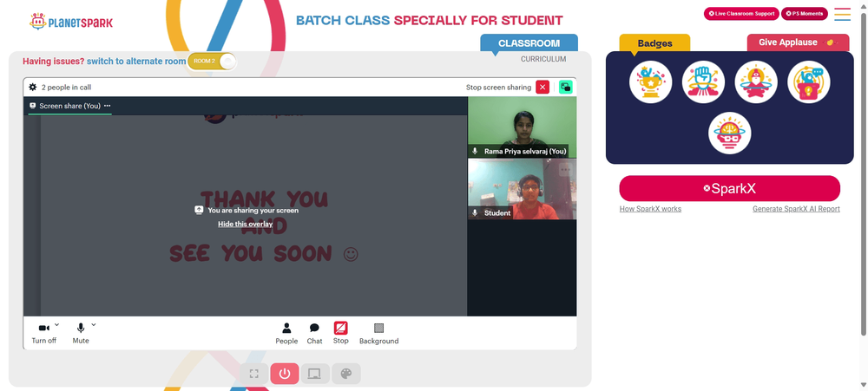This screenshot has width=868, height=391.
Task: Award the raised fist badge
Action: click(704, 81)
